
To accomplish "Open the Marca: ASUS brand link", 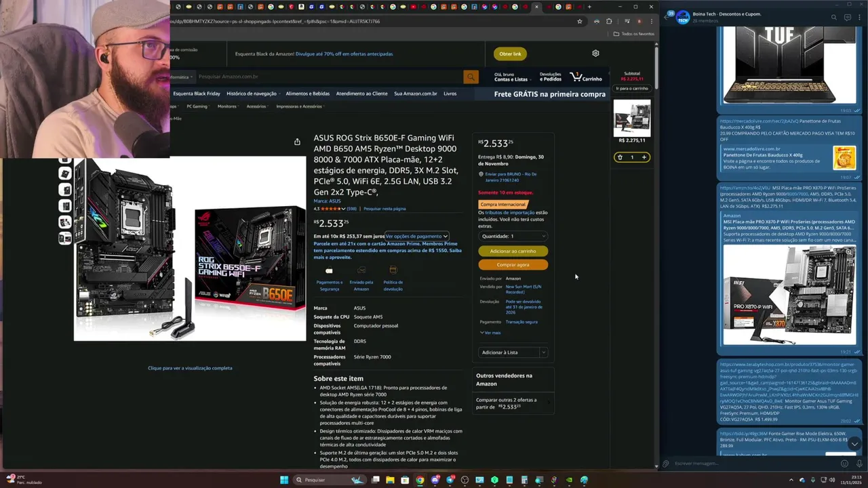I will pyautogui.click(x=327, y=201).
